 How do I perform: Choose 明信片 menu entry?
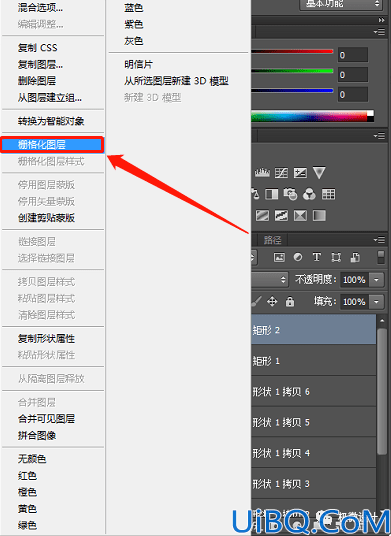[x=138, y=64]
